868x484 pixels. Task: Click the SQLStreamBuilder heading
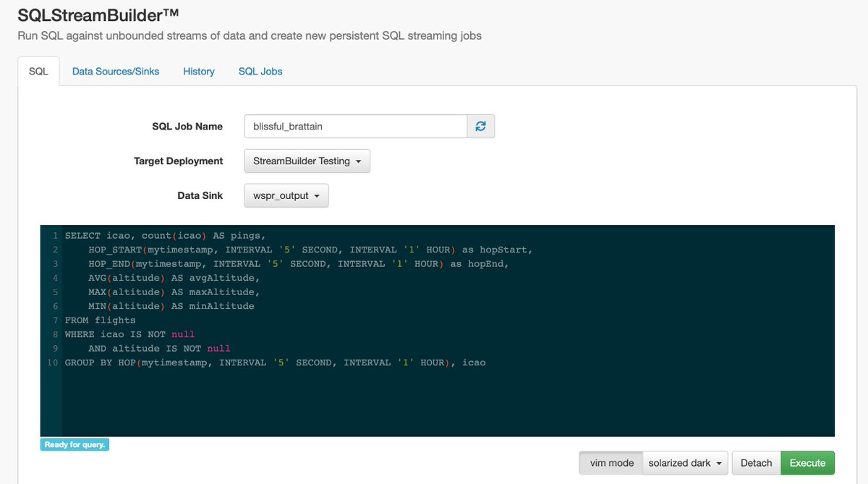(99, 14)
